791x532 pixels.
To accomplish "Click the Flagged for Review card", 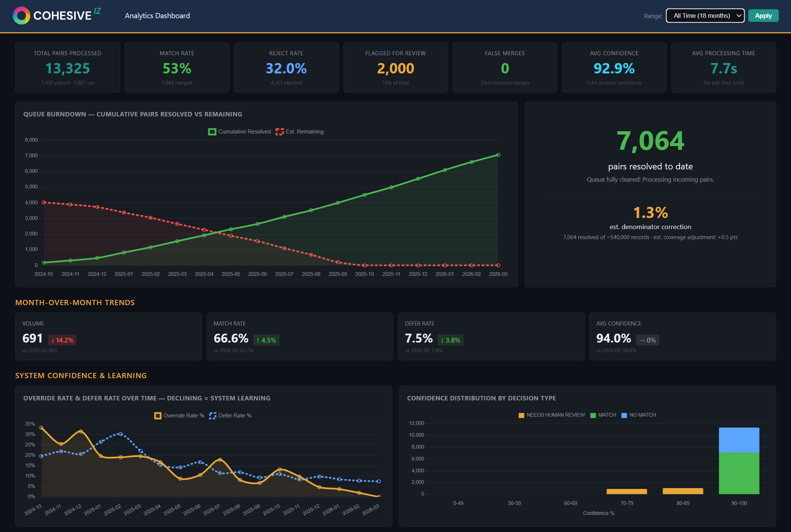I will pos(395,67).
